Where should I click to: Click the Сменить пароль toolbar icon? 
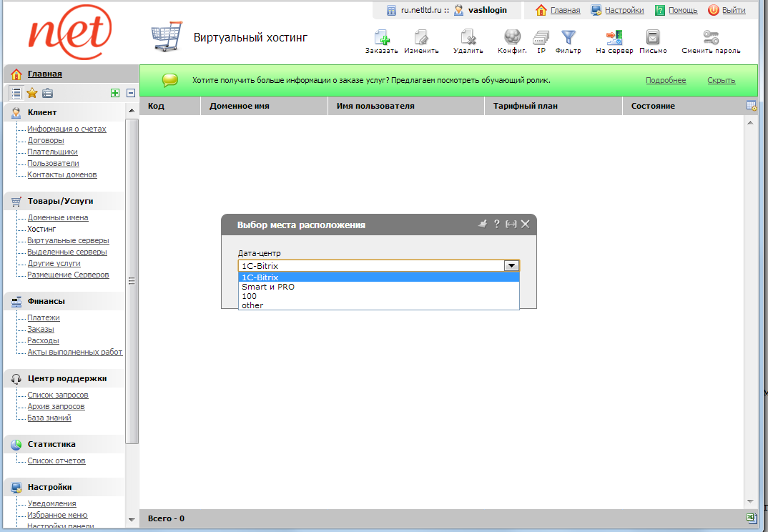click(711, 38)
